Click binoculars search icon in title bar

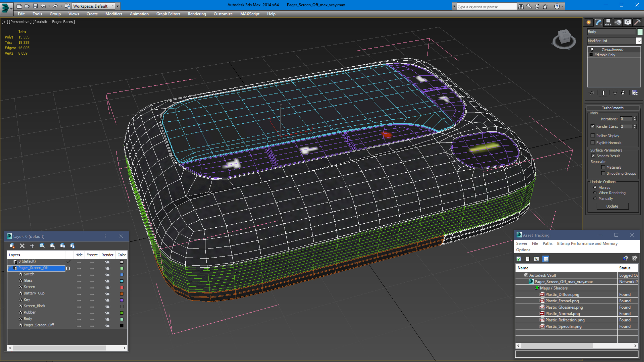coord(521,6)
